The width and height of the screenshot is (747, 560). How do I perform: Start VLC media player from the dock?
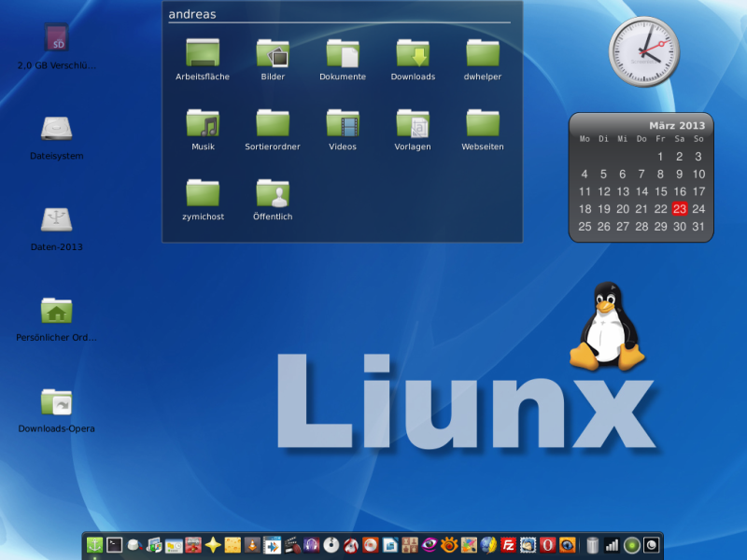(250, 544)
